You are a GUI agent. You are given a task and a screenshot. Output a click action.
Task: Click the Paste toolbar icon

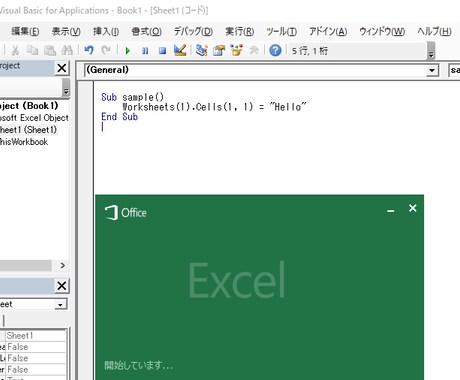coord(50,50)
